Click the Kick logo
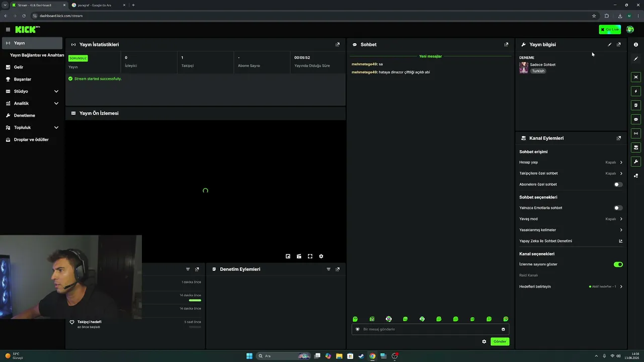This screenshot has width=644, height=362. pos(27,30)
